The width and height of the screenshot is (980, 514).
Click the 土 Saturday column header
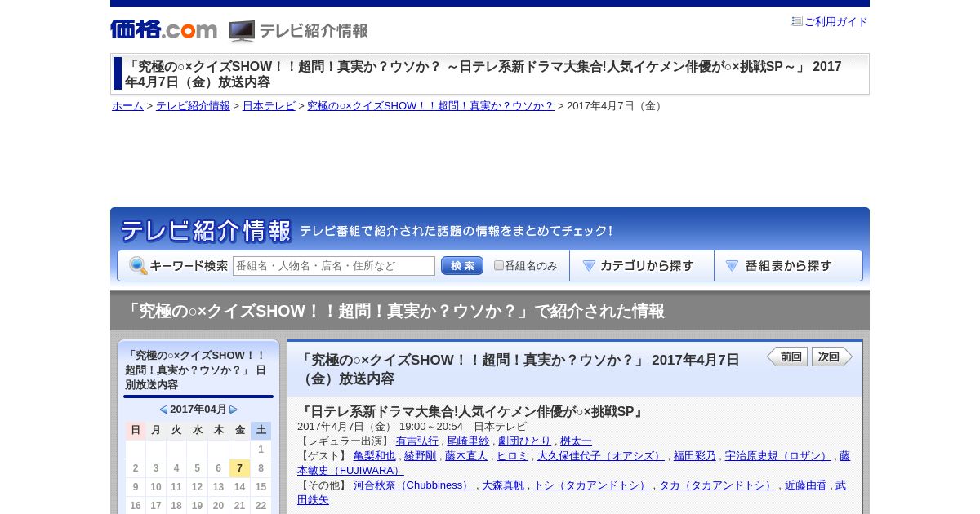261,431
